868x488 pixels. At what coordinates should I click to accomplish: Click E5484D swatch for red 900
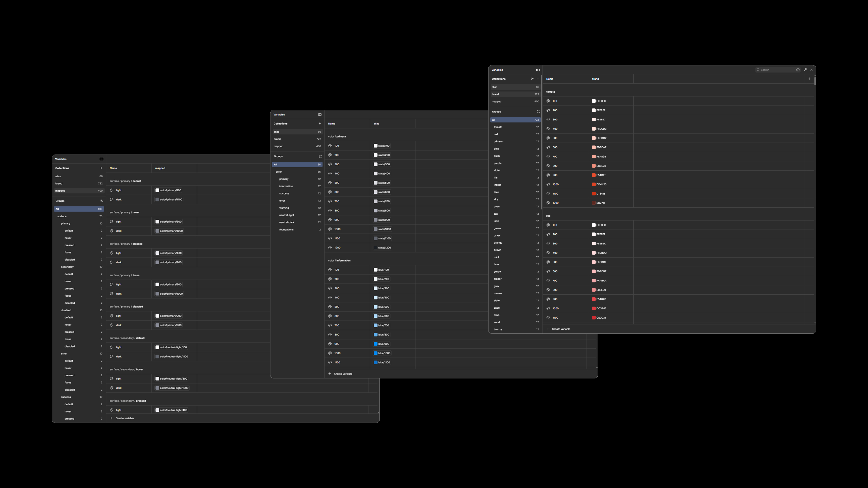pyautogui.click(x=594, y=299)
